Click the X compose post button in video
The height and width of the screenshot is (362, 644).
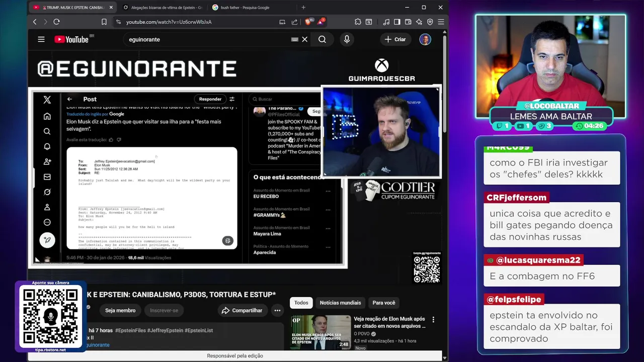tap(47, 240)
